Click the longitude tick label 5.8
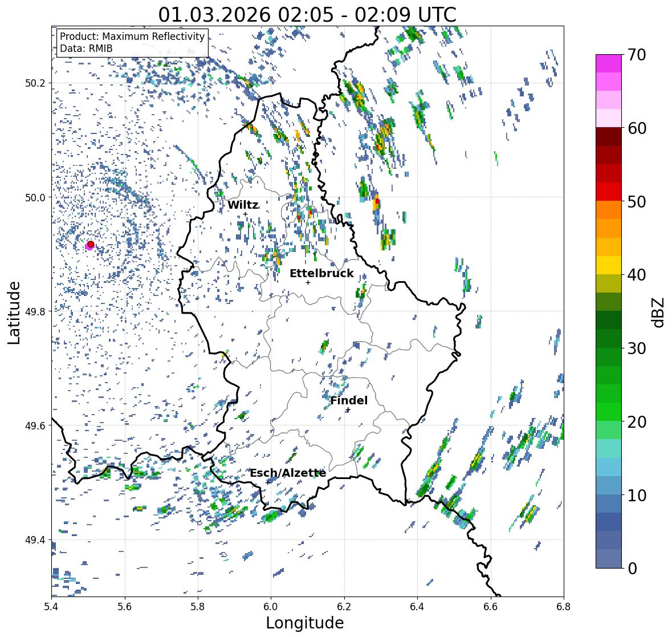Screen dimensions: 672x637 pyautogui.click(x=198, y=607)
